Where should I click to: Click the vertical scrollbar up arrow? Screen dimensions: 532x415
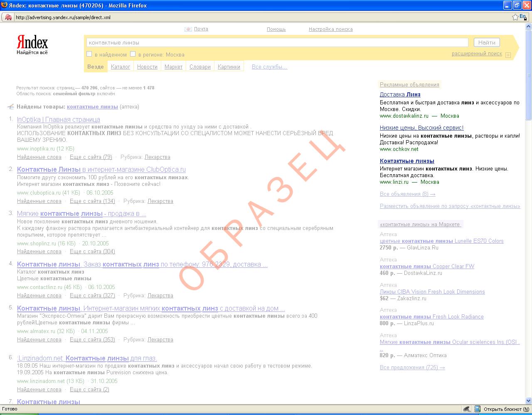(x=528, y=26)
